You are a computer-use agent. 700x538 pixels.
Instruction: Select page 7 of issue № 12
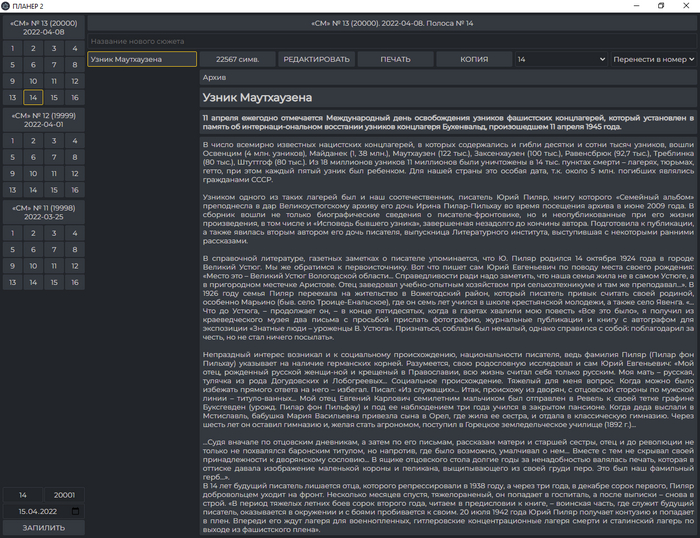[x=54, y=157]
